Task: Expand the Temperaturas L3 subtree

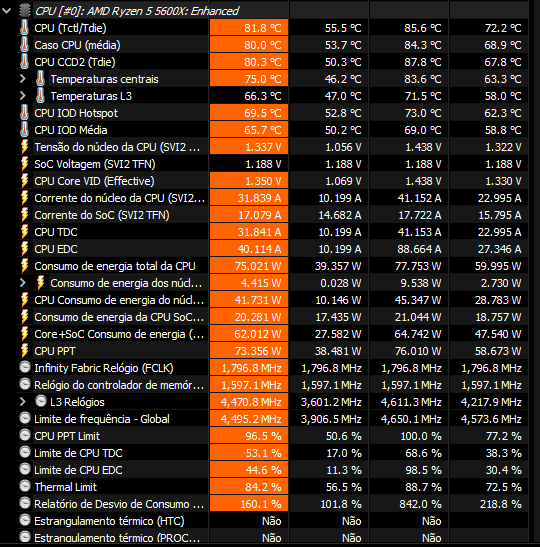Action: coord(23,96)
